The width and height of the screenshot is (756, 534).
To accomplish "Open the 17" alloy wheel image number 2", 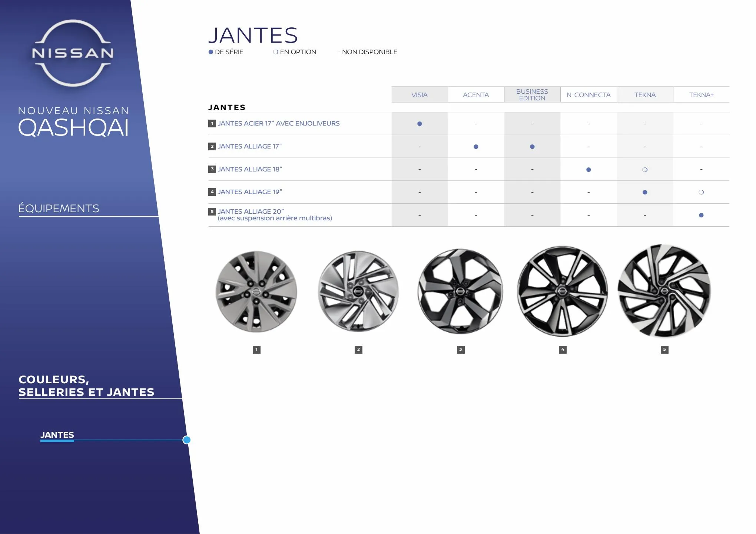I will (358, 292).
